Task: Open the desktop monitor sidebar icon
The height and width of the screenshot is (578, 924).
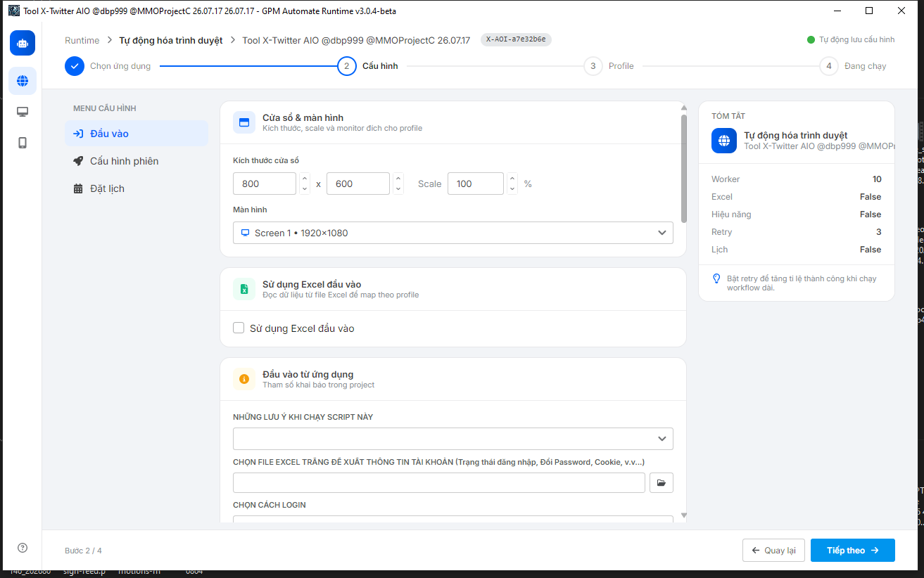Action: (23, 112)
